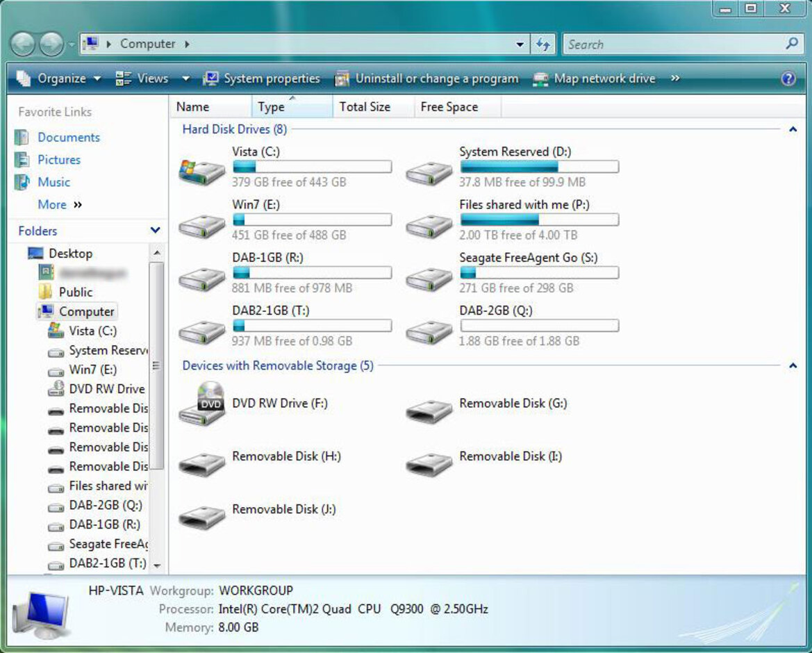Select the Removable Disk (I:) icon
The width and height of the screenshot is (812, 653).
pyautogui.click(x=429, y=465)
